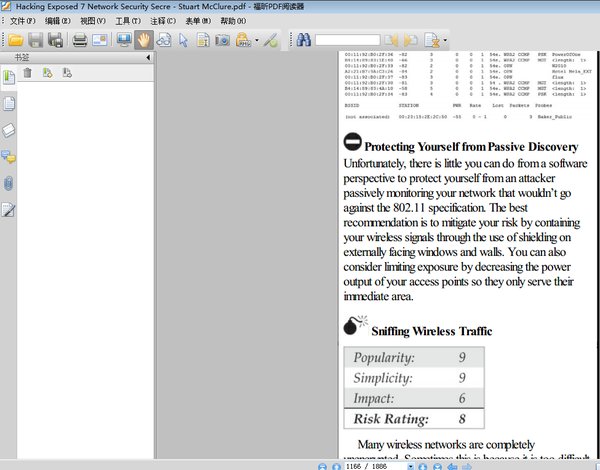Click the previous view back arrow
This screenshot has height=470, width=600.
click(x=452, y=467)
